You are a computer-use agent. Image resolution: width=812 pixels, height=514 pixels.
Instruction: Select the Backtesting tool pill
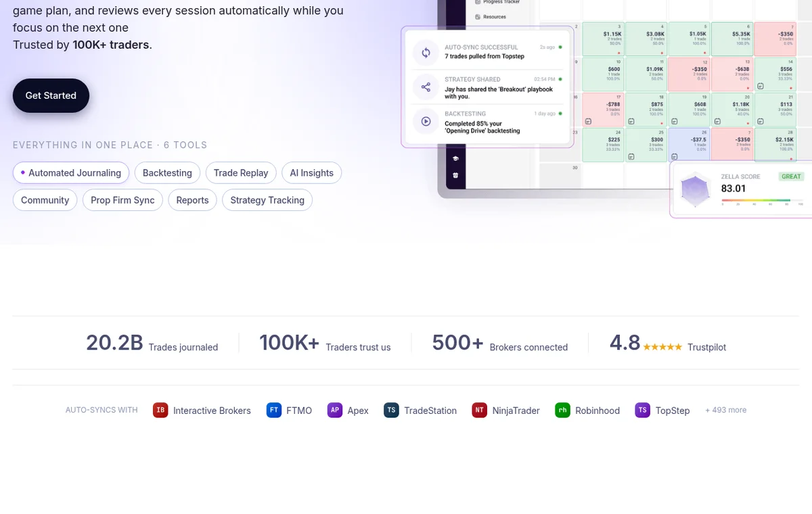(x=167, y=172)
